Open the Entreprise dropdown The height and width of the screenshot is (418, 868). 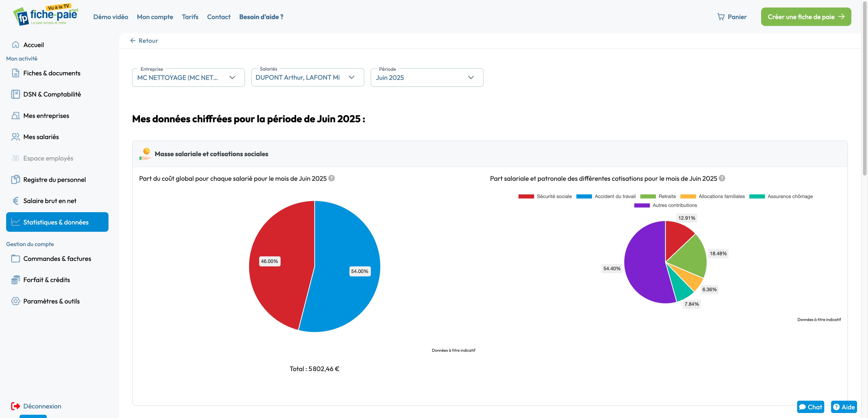coord(188,78)
